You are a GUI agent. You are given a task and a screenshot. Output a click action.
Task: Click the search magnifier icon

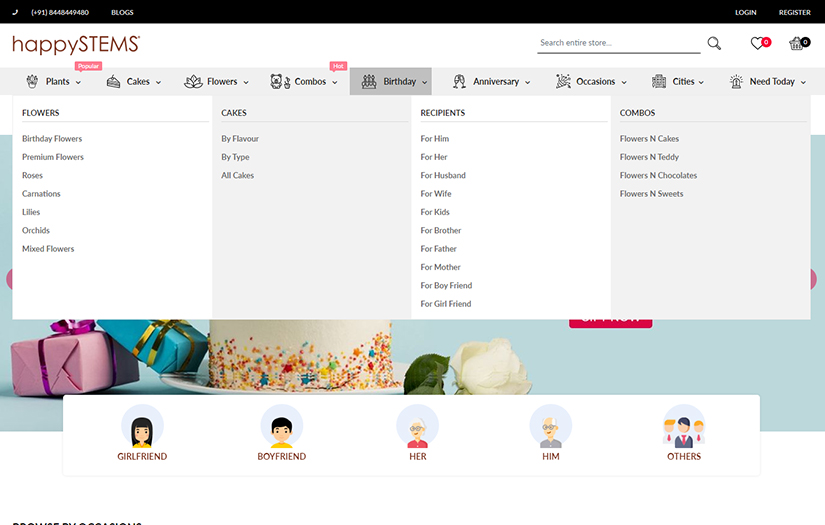tap(714, 43)
